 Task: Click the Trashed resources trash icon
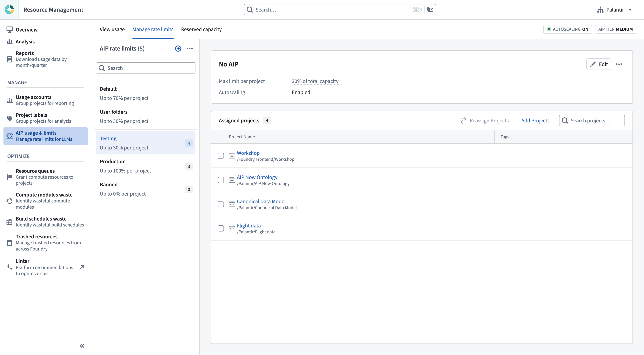click(9, 243)
